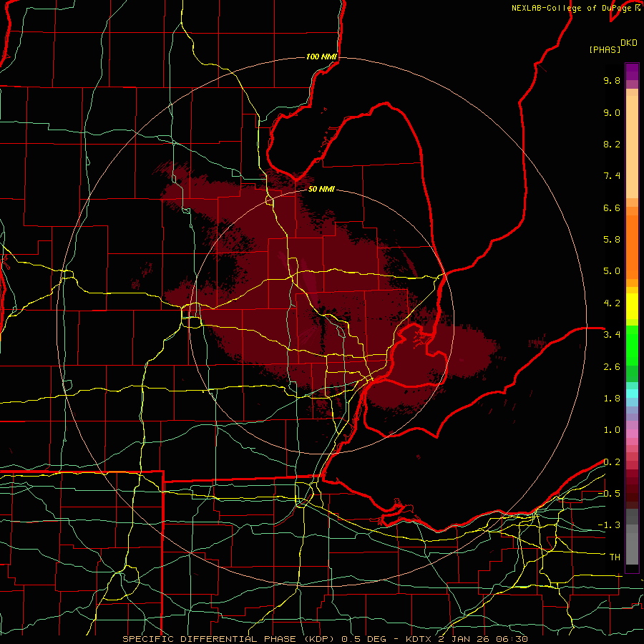644x644 pixels.
Task: Click the 50 NMI range ring label
Action: click(321, 189)
